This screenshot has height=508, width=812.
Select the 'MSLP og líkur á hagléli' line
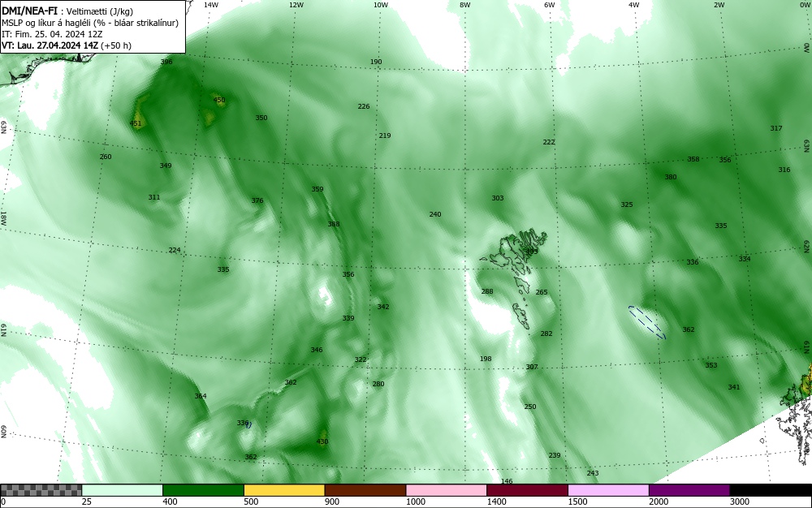click(x=90, y=23)
